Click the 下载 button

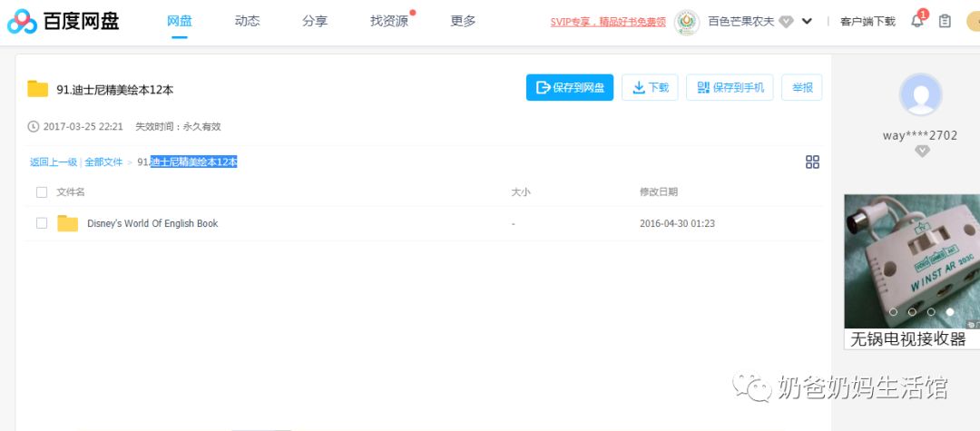[x=650, y=87]
